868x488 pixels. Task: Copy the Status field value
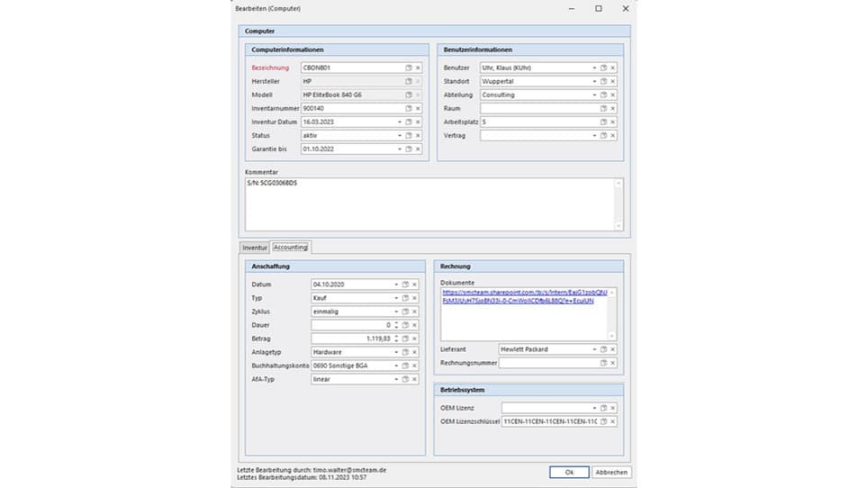pos(409,136)
